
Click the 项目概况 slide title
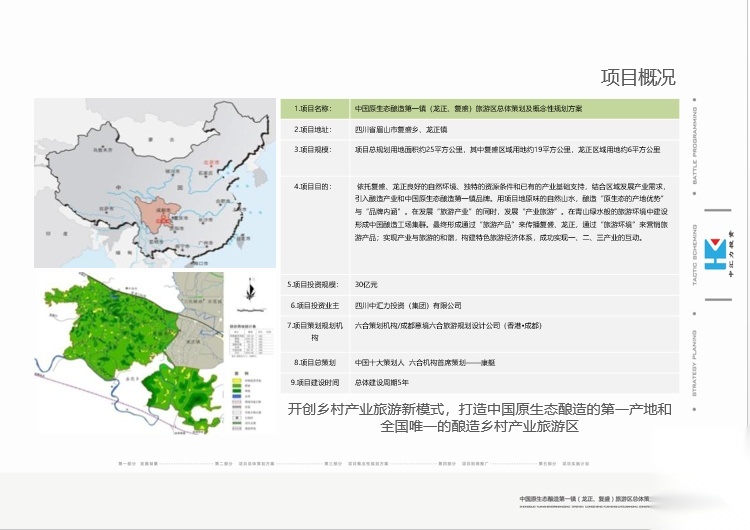pos(638,77)
